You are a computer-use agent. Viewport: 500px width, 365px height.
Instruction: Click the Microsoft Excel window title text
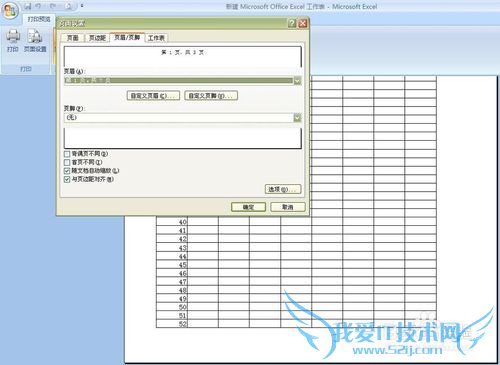[301, 6]
